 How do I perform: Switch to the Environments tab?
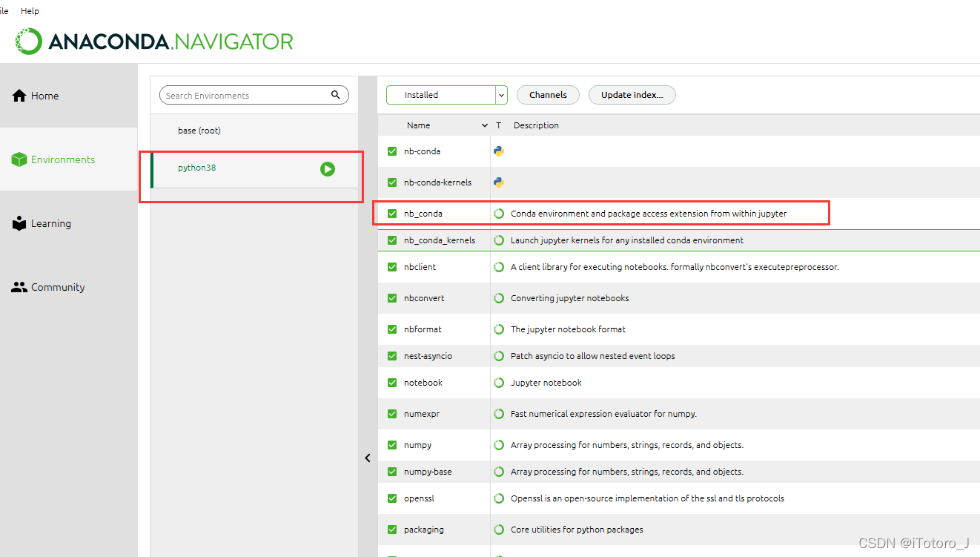[68, 159]
